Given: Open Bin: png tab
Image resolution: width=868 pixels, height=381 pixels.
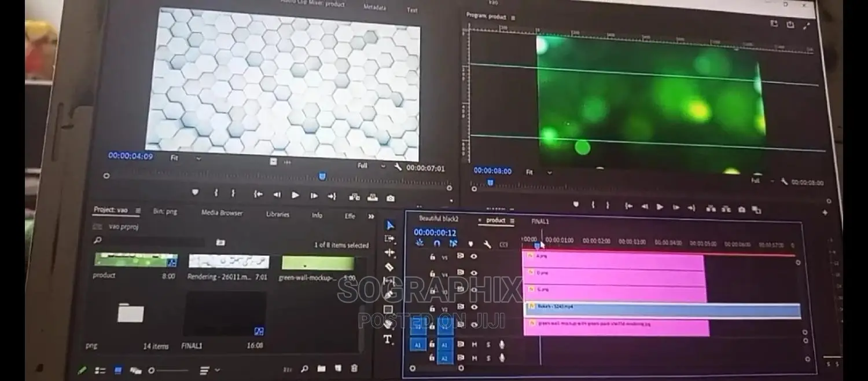Looking at the screenshot, I should (x=165, y=211).
